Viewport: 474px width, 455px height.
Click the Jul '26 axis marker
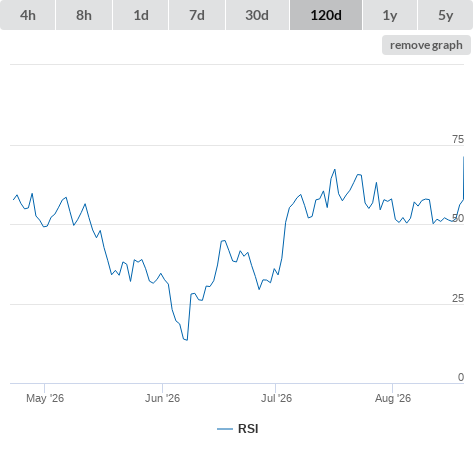(276, 398)
